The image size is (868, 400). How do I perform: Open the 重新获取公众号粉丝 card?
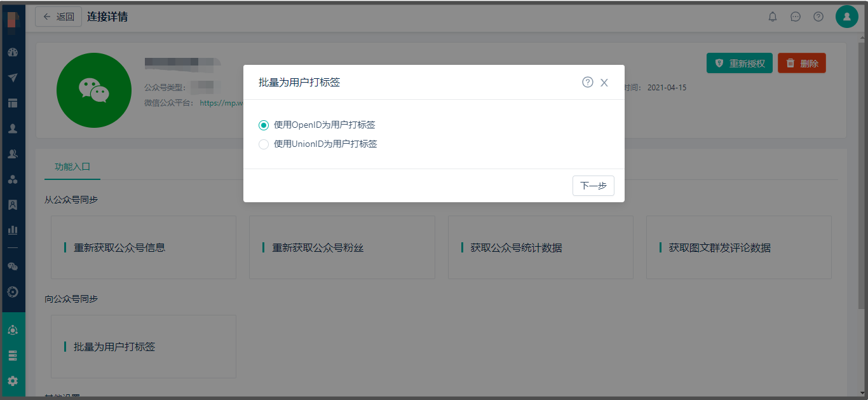point(342,247)
